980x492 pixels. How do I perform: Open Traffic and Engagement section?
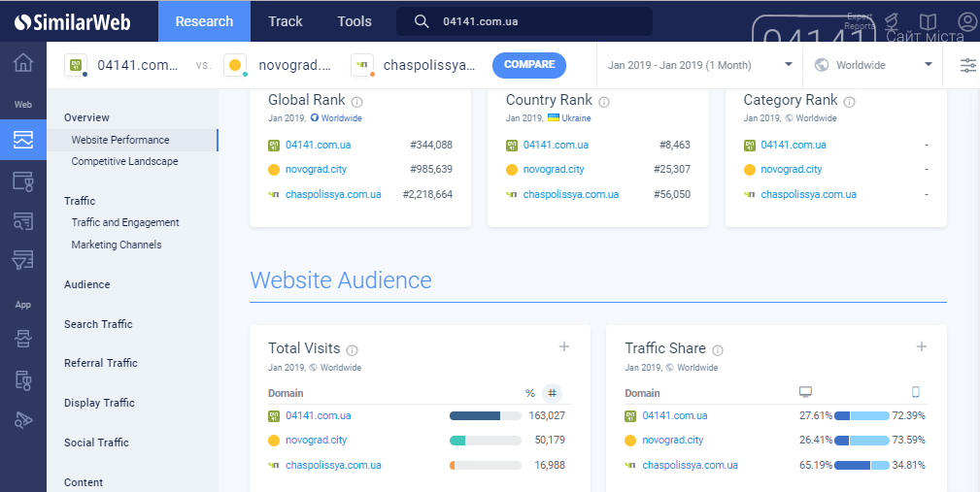pyautogui.click(x=125, y=222)
